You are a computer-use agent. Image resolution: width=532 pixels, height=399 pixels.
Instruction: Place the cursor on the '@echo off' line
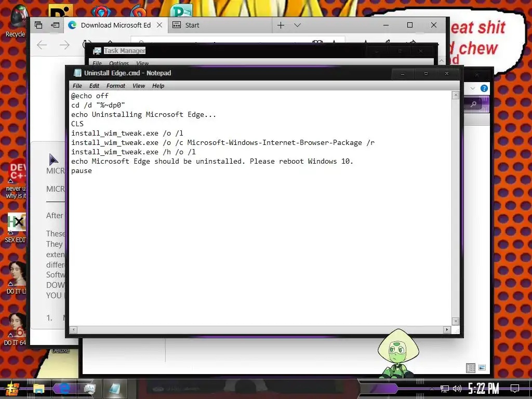click(x=89, y=96)
